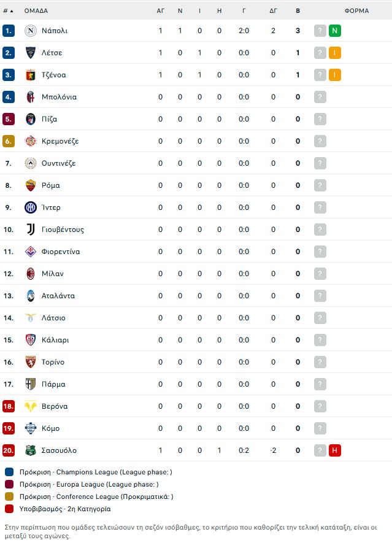The width and height of the screenshot is (392, 548).
Task: Click the Verona yellow crest icon
Action: click(31, 406)
